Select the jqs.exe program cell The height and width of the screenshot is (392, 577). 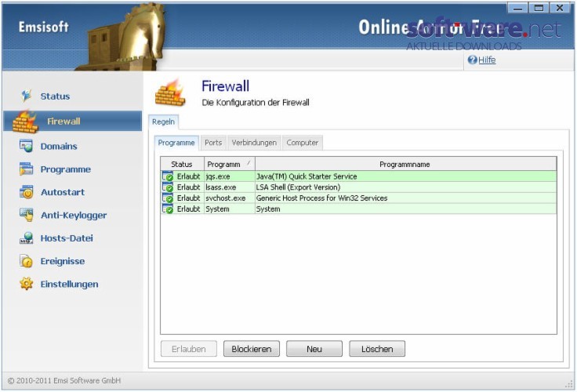(230, 176)
